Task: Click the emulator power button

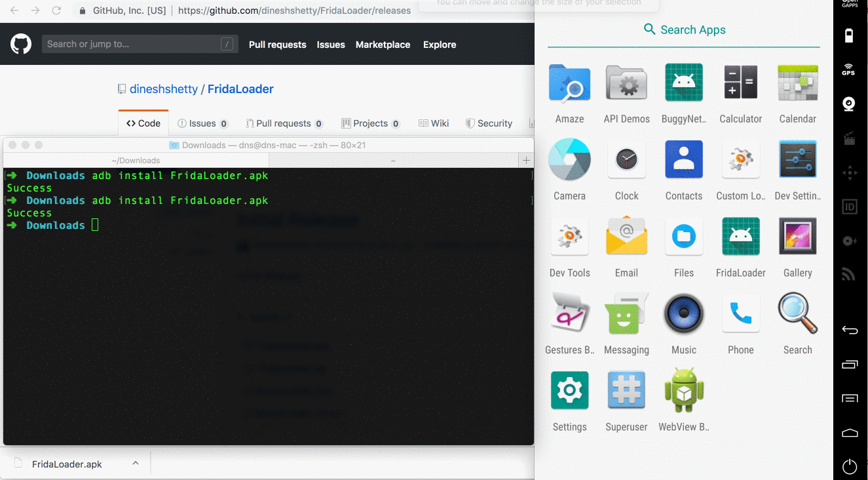Action: (850, 467)
